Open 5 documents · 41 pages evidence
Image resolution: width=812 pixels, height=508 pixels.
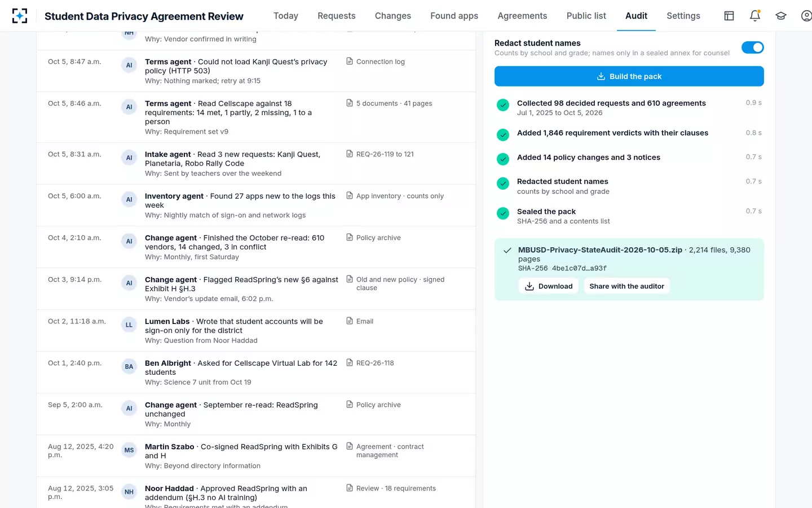389,103
